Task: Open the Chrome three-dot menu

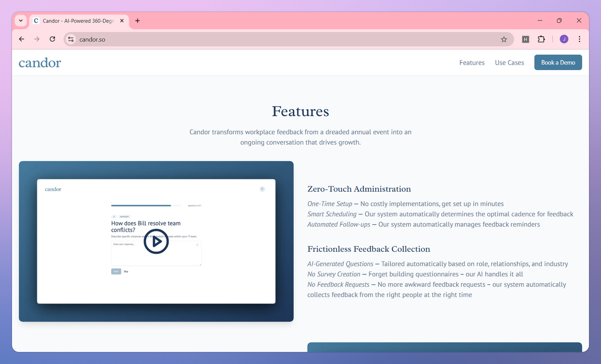Action: [x=579, y=39]
